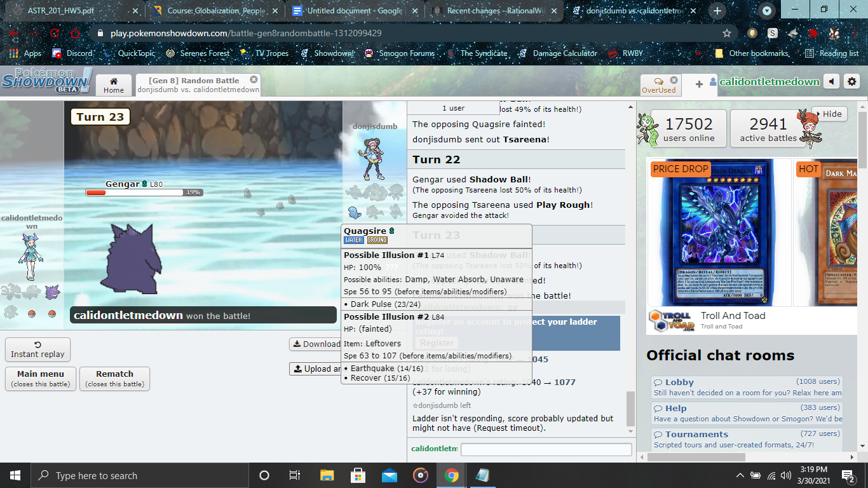Screen dimensions: 868x488
Task: Click the Main menu button
Action: (41, 379)
